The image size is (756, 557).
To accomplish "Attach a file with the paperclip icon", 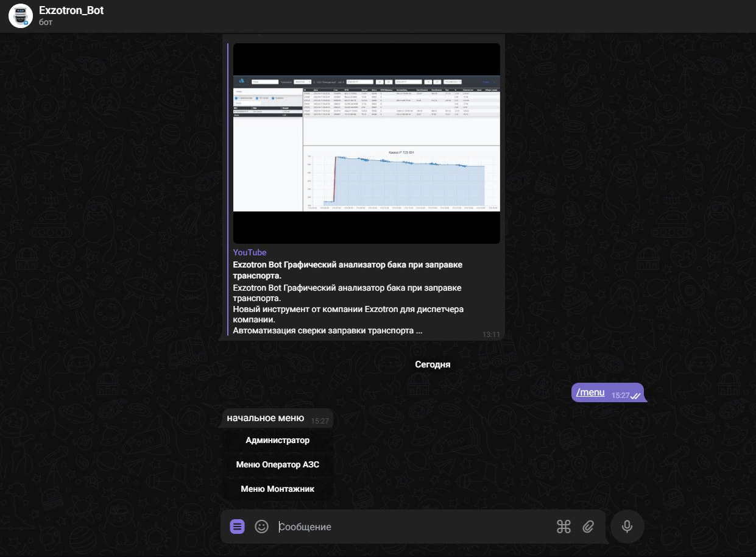I will tap(588, 526).
